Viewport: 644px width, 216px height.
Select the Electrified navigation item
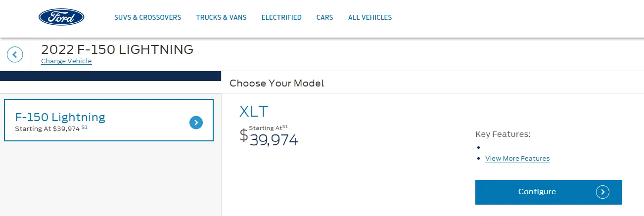[281, 17]
